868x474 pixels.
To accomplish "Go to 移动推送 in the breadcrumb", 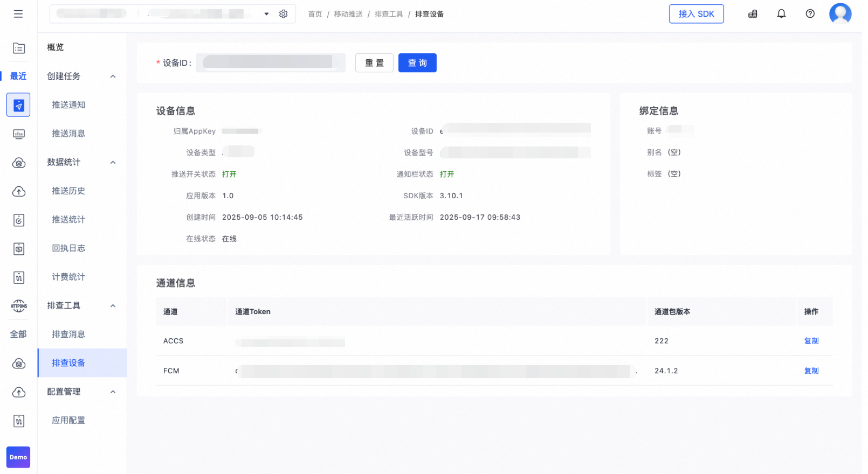I will click(x=348, y=14).
